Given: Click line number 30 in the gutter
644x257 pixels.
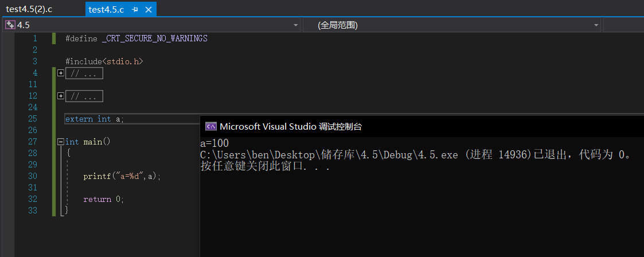Looking at the screenshot, I should 32,176.
